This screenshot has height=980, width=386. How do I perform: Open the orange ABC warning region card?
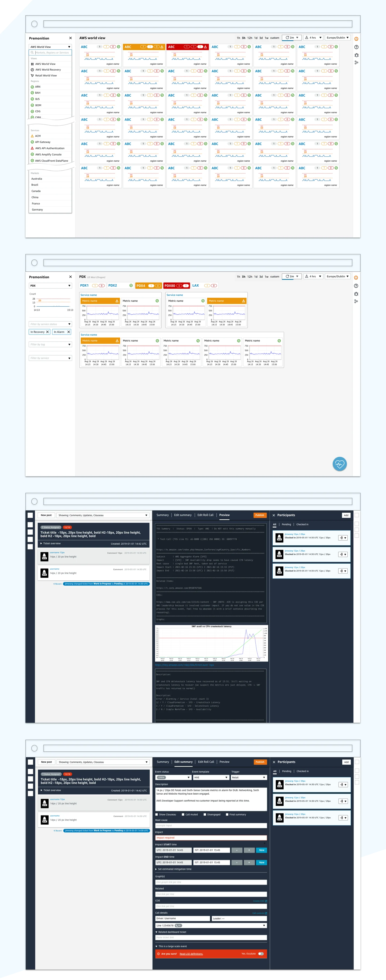click(144, 55)
